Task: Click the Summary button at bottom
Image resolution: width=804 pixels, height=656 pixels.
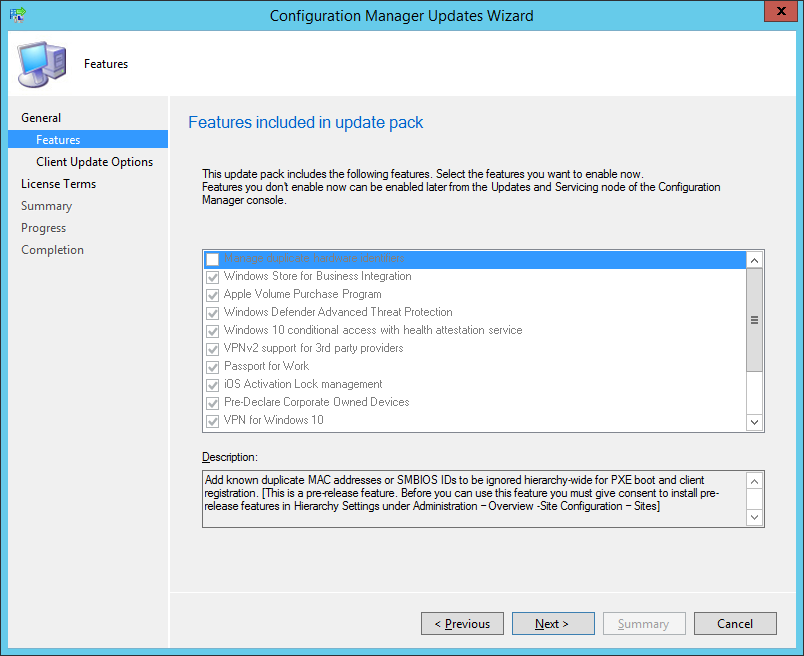Action: 644,623
